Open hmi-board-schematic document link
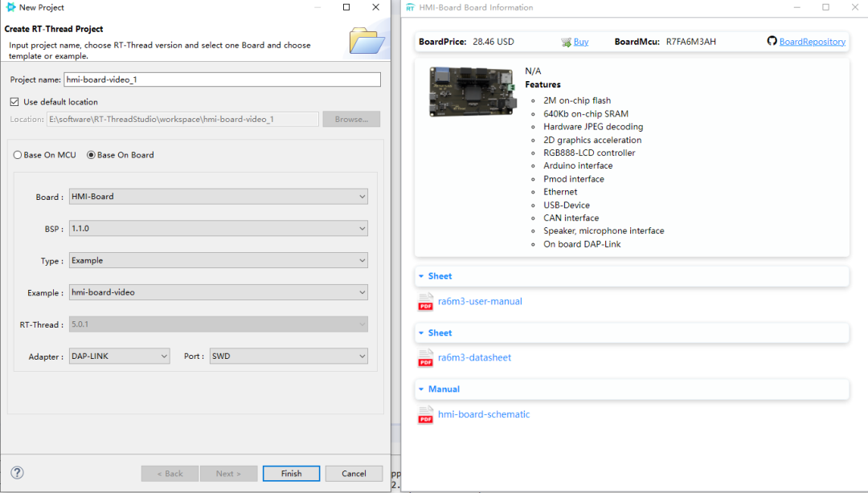This screenshot has height=493, width=868. pyautogui.click(x=484, y=414)
